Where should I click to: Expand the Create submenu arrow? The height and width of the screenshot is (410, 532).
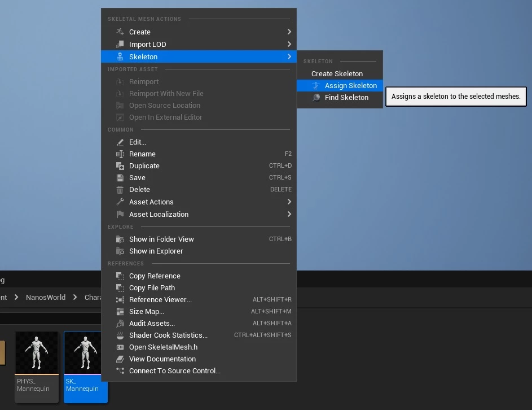(x=289, y=32)
